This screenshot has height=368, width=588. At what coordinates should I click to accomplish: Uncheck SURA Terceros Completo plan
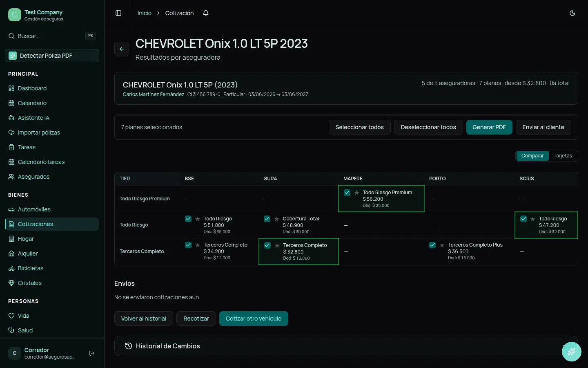tap(267, 245)
